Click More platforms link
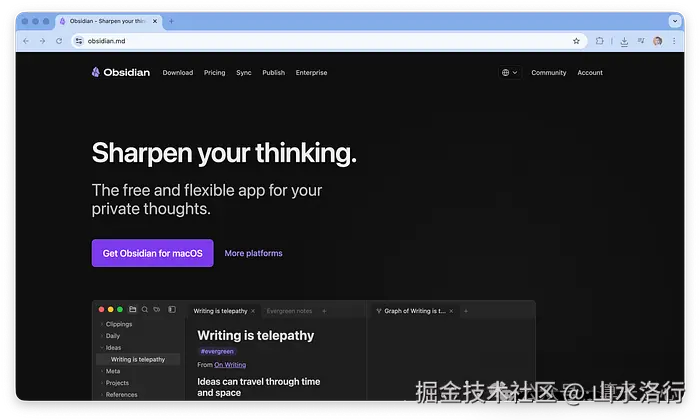Screen dimensions: 700x420 pyautogui.click(x=254, y=253)
